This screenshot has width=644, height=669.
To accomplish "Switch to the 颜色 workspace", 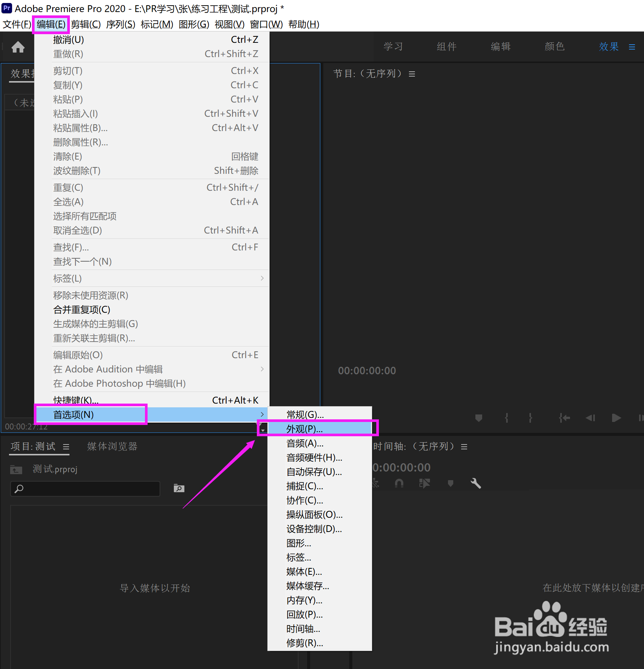I will click(555, 47).
